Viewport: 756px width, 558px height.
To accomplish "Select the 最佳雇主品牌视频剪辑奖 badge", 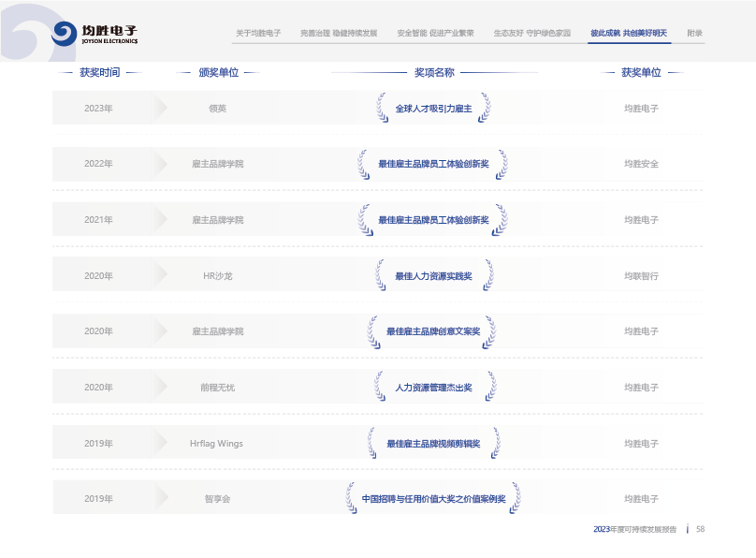I will (x=433, y=444).
